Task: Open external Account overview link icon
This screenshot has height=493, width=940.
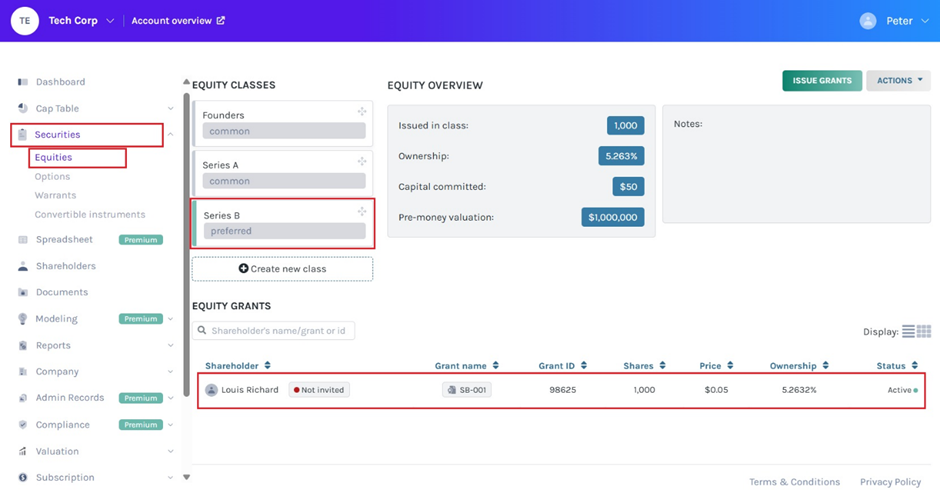Action: coord(221,21)
